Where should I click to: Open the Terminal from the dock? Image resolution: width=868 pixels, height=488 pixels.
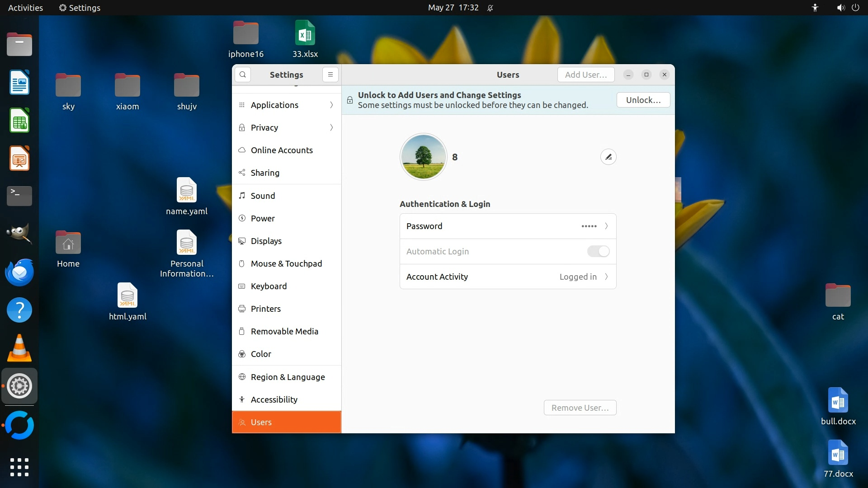pyautogui.click(x=19, y=196)
